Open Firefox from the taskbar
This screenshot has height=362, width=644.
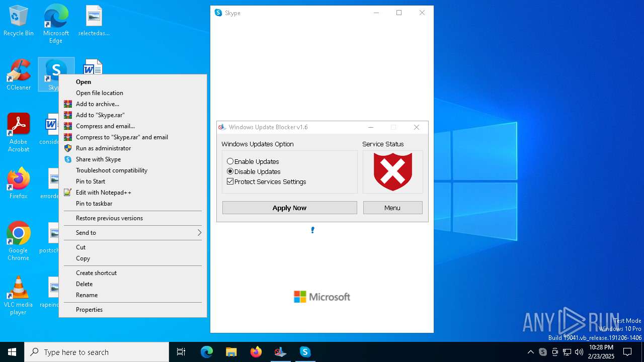256,352
